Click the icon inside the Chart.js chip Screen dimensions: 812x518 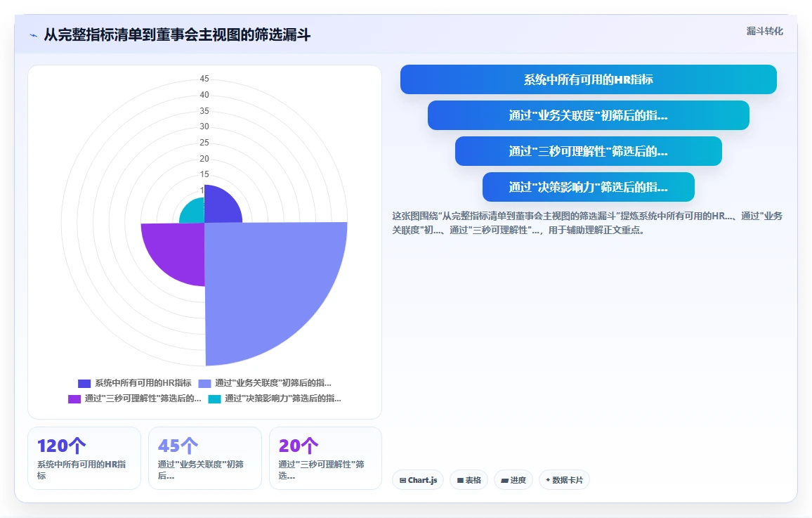point(403,481)
